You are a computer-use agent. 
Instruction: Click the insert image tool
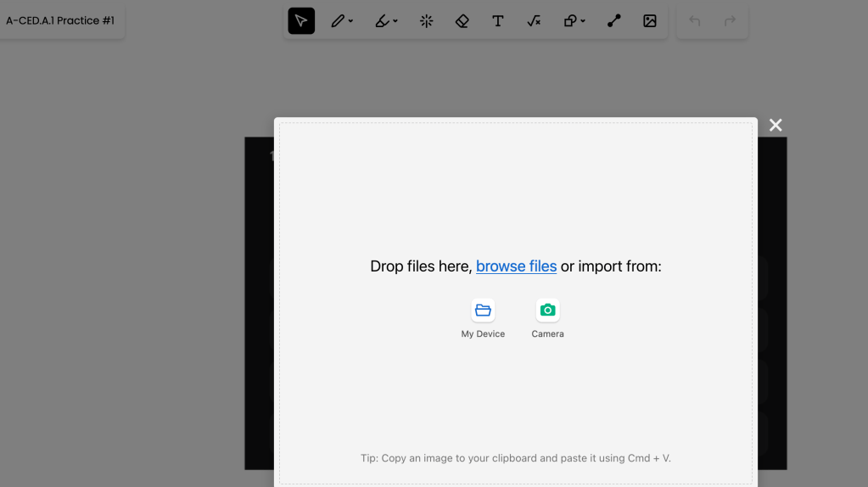point(650,21)
